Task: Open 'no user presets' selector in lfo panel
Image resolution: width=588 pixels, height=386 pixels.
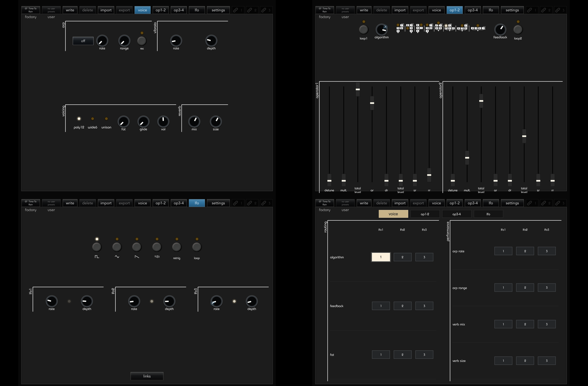Action: [x=51, y=203]
